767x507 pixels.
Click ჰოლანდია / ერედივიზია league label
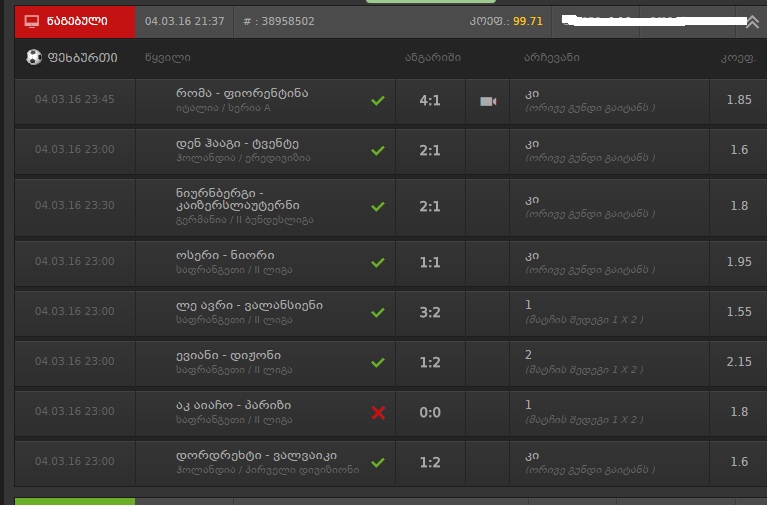[x=243, y=158]
